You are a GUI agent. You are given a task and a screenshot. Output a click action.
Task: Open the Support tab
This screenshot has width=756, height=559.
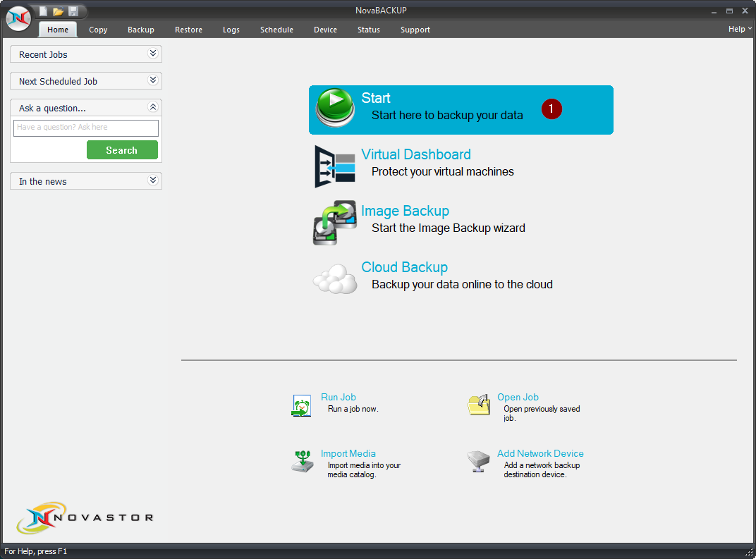(x=415, y=30)
